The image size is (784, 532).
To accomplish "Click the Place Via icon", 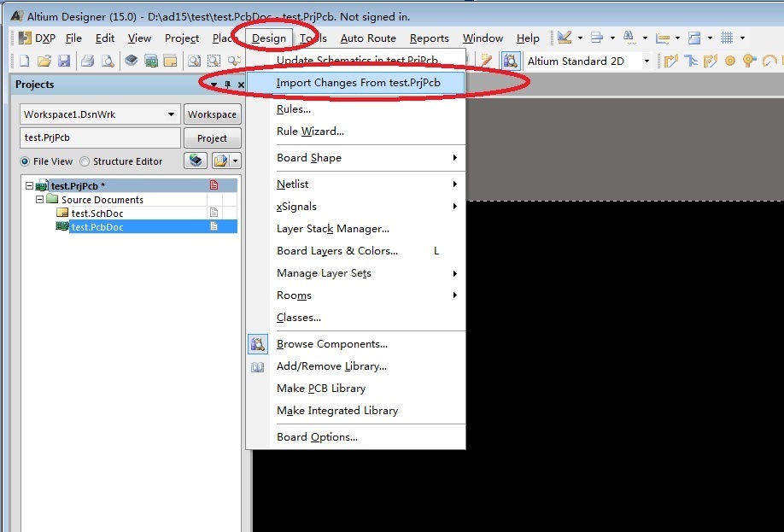I will click(x=749, y=61).
